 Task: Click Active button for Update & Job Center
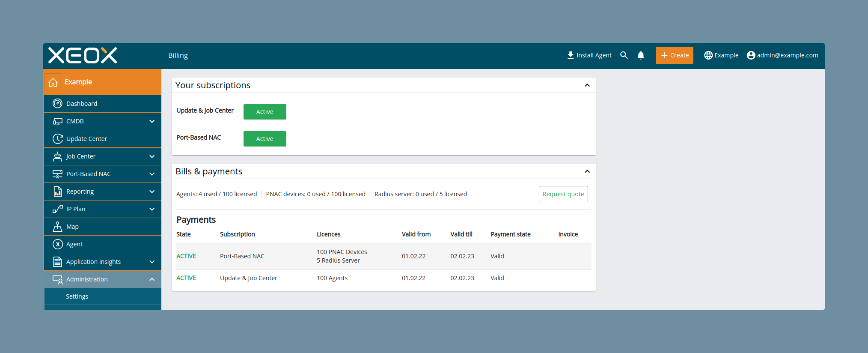pos(265,112)
